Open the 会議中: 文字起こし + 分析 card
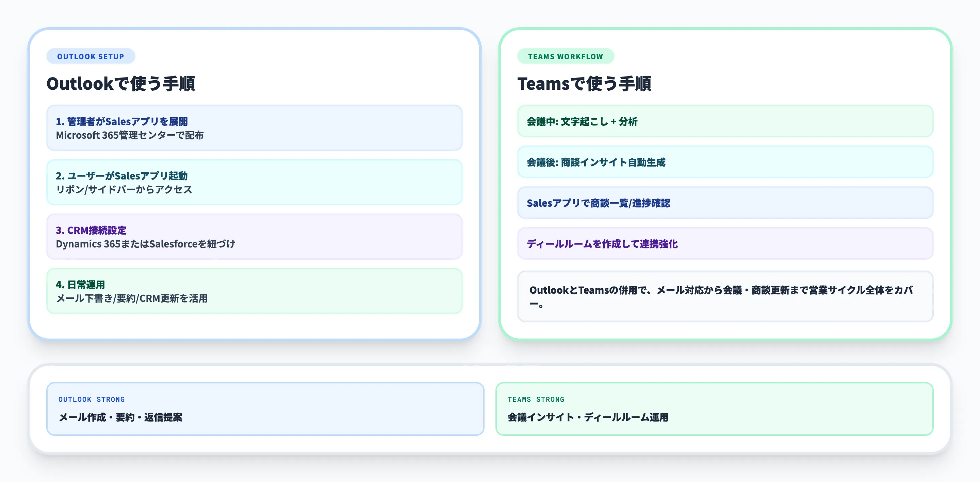 coord(725,122)
